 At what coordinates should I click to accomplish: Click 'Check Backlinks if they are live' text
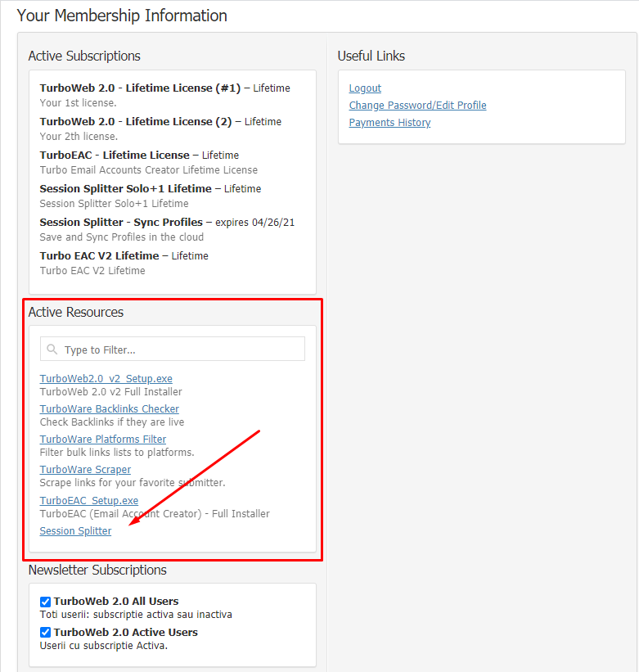point(112,422)
